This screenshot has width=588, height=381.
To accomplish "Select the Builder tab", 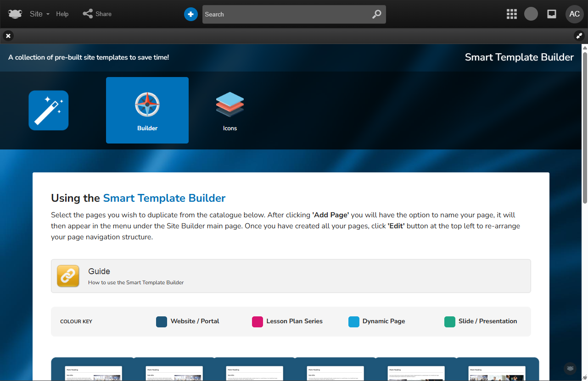I will 147,110.
